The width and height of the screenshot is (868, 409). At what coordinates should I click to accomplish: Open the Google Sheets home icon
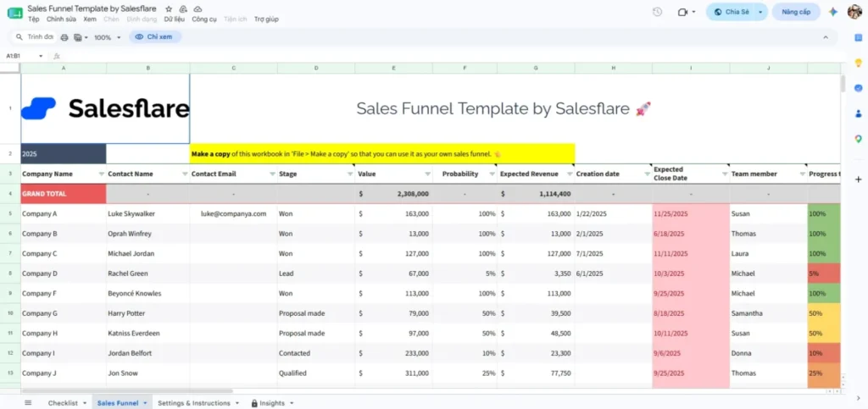15,13
